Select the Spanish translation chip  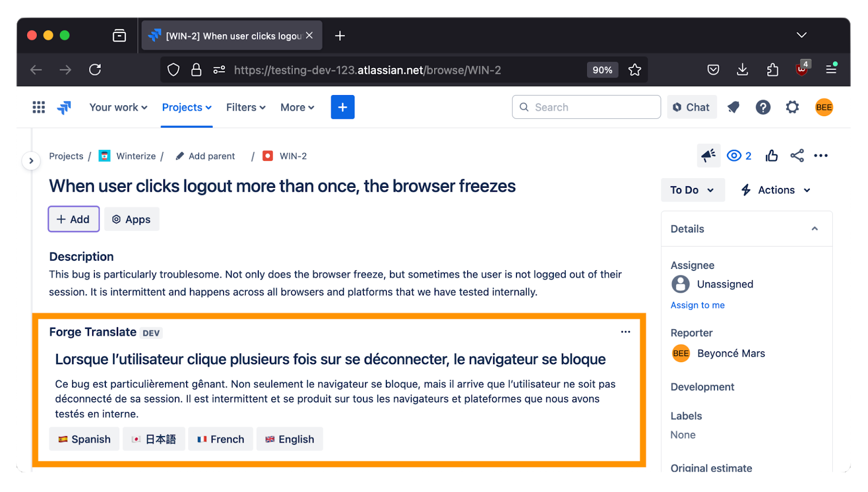pos(84,439)
